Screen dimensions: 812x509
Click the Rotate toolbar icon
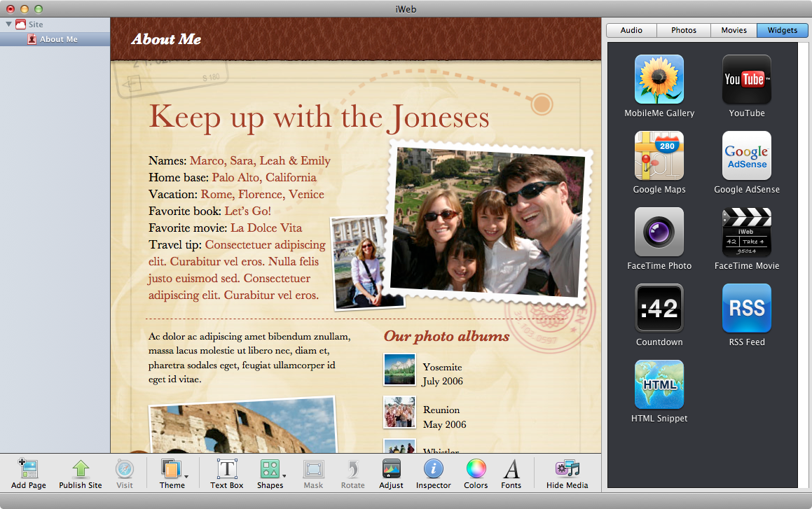[x=352, y=469]
